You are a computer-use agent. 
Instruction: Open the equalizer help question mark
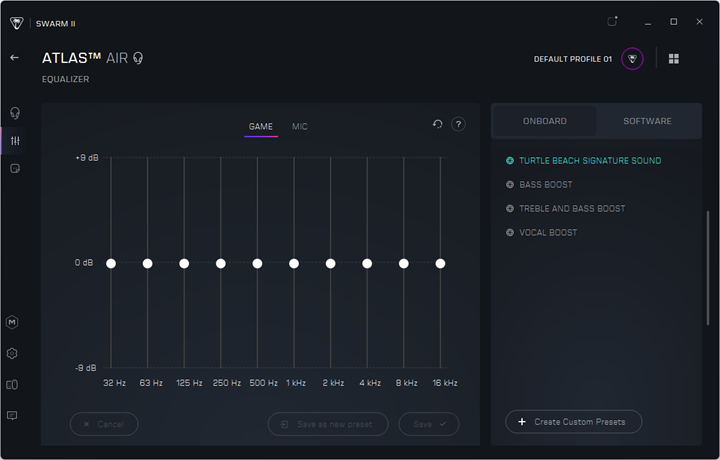point(458,124)
